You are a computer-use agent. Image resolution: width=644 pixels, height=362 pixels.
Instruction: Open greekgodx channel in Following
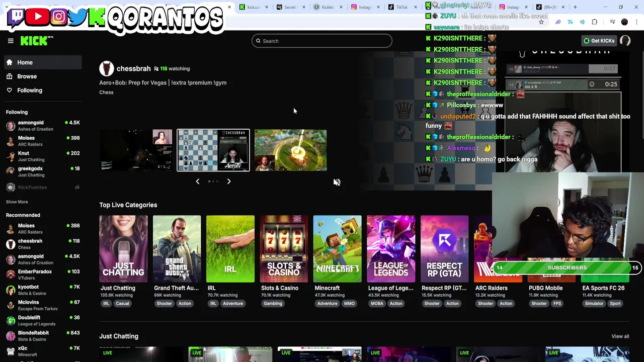(43, 171)
